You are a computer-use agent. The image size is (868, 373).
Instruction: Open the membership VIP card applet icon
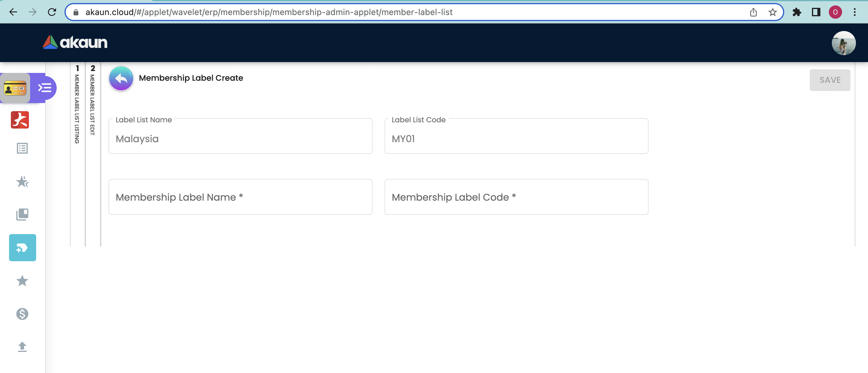pos(15,88)
